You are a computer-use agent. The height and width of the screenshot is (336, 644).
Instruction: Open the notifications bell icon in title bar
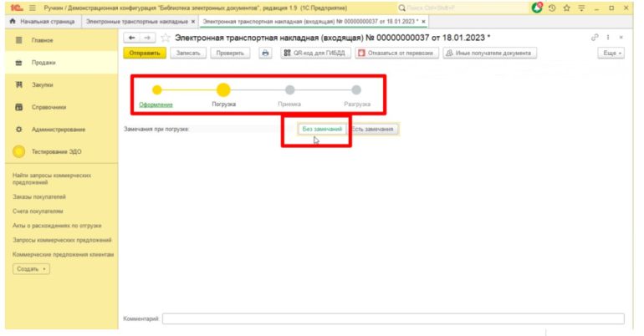pos(537,8)
